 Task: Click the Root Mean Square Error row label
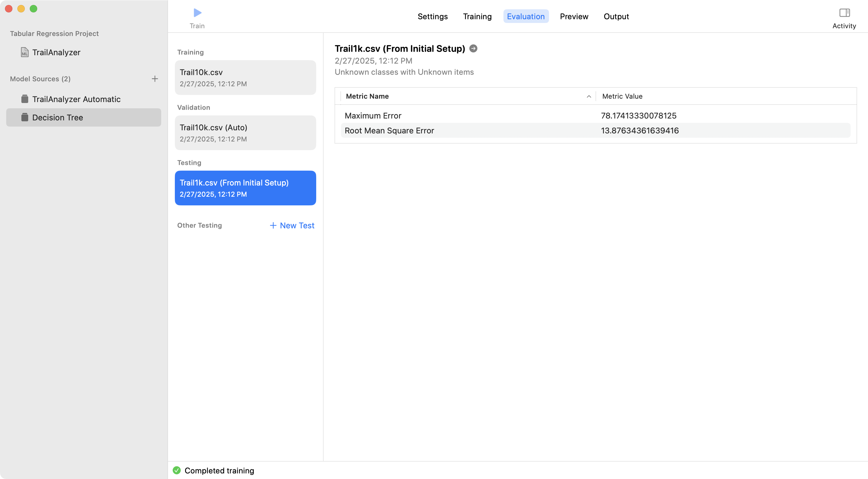click(389, 131)
